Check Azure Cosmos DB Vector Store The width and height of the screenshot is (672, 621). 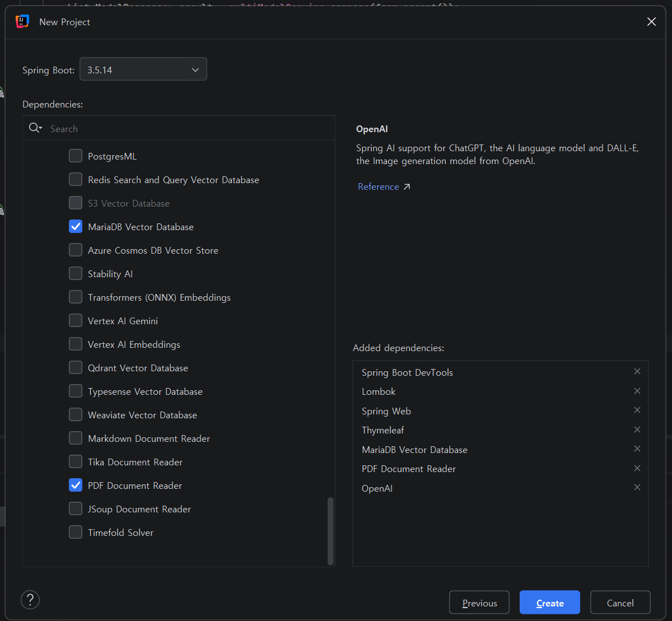tap(76, 250)
